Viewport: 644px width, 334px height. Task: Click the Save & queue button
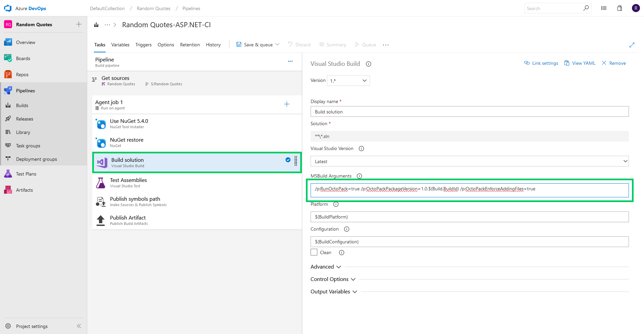(x=255, y=45)
